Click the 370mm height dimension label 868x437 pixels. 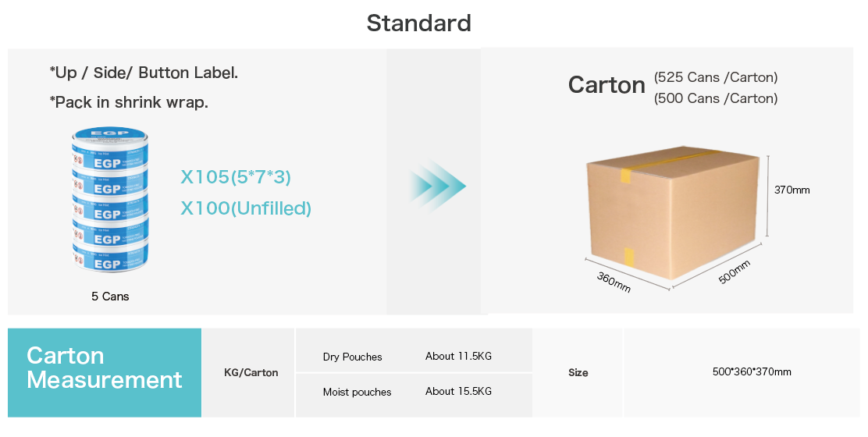pyautogui.click(x=792, y=190)
